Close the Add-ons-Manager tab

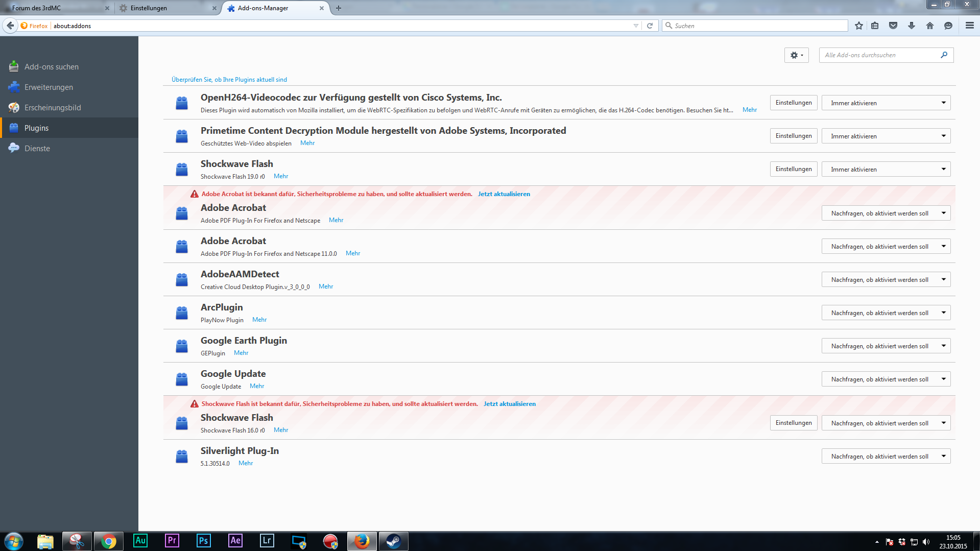[322, 8]
